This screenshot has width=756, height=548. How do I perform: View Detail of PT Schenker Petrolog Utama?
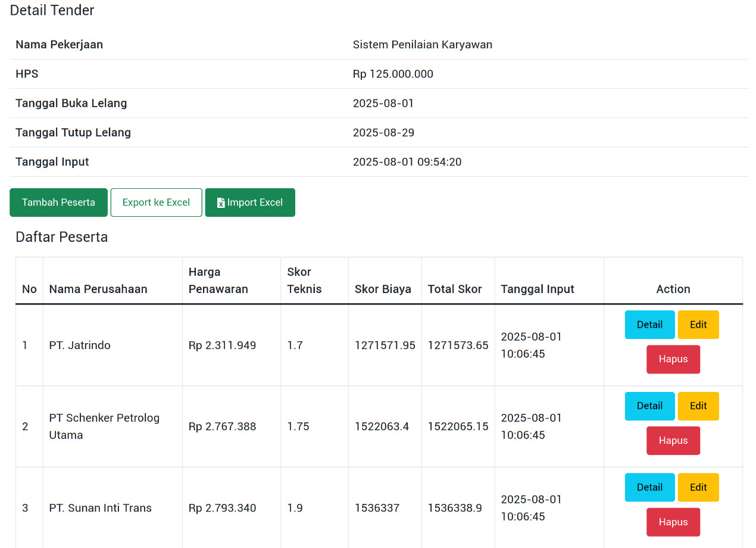pos(649,406)
